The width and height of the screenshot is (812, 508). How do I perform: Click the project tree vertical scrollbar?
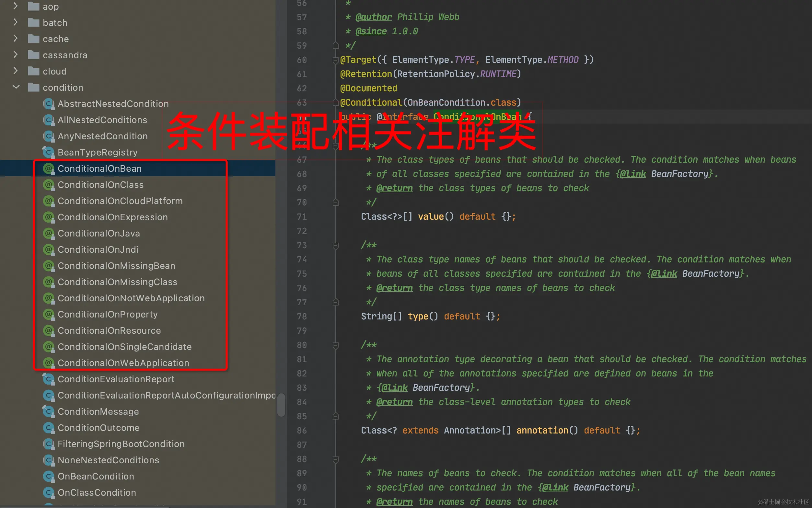281,405
